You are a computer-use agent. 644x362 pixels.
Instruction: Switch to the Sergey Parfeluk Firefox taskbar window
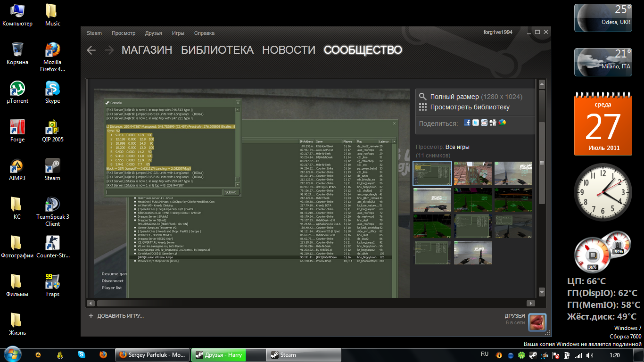(152, 355)
